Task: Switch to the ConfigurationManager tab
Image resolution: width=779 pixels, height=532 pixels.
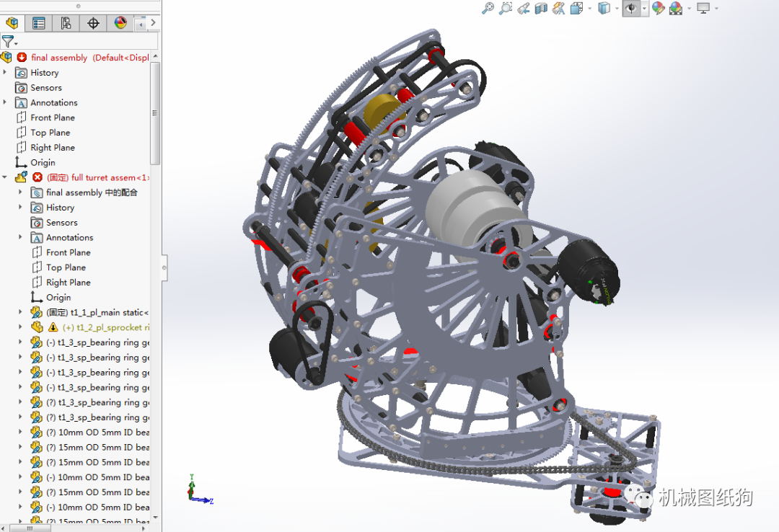Action: click(65, 22)
